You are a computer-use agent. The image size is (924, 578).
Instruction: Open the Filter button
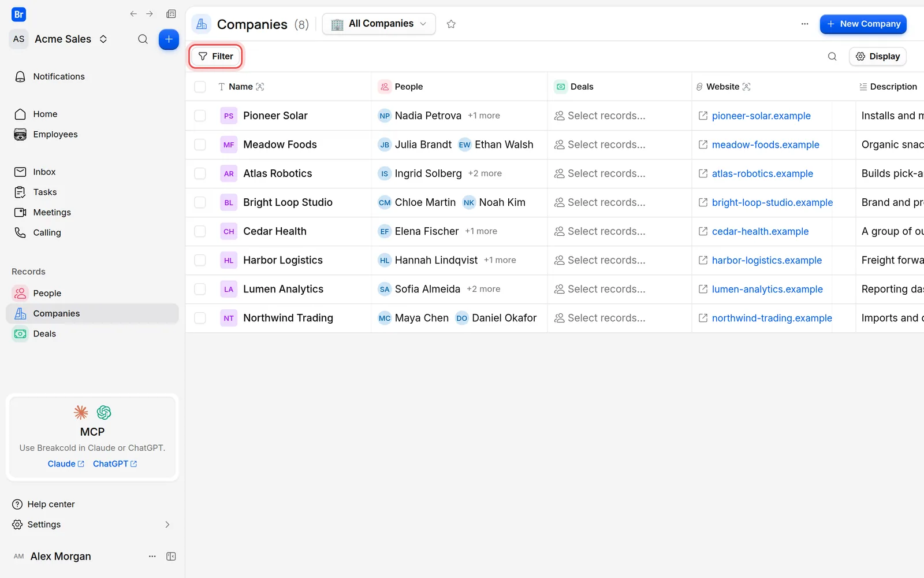(216, 56)
